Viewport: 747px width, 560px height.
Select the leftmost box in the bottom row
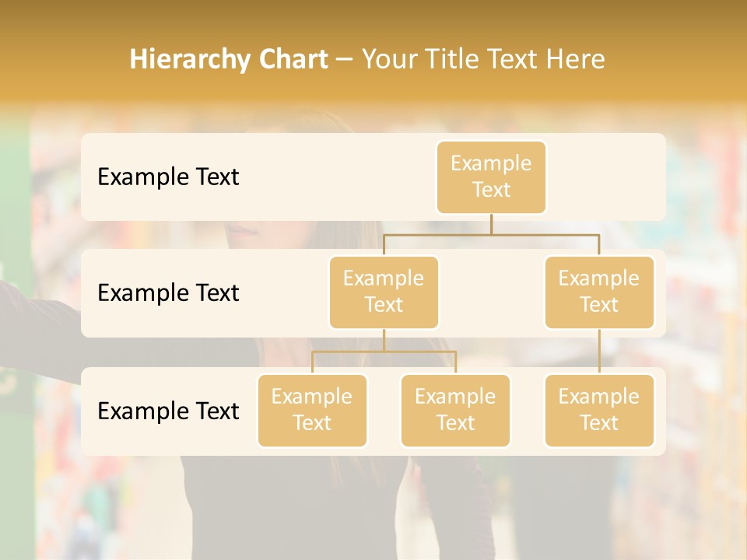click(312, 410)
